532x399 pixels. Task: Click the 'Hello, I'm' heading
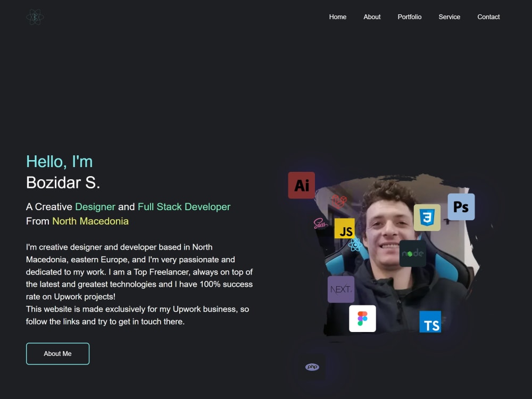coord(60,162)
